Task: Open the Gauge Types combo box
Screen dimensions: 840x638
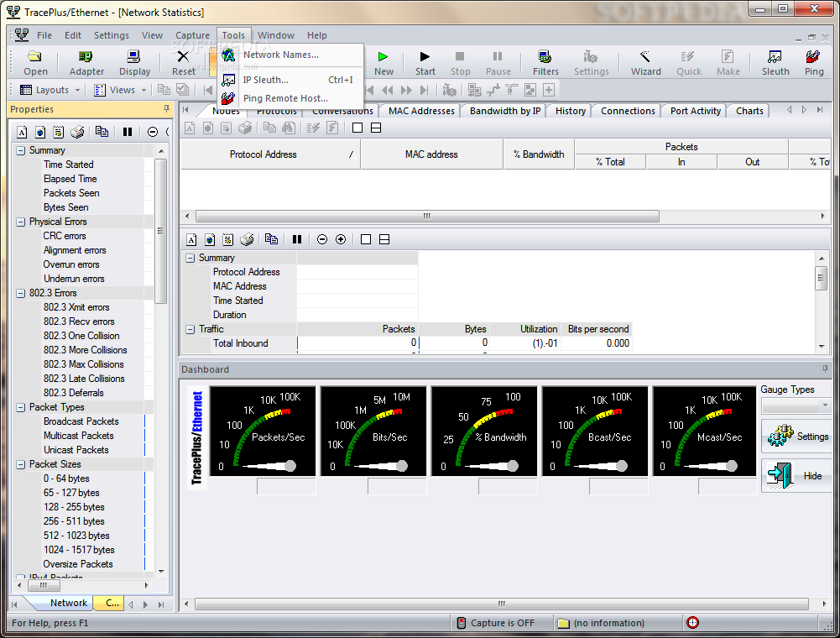Action: tap(796, 405)
